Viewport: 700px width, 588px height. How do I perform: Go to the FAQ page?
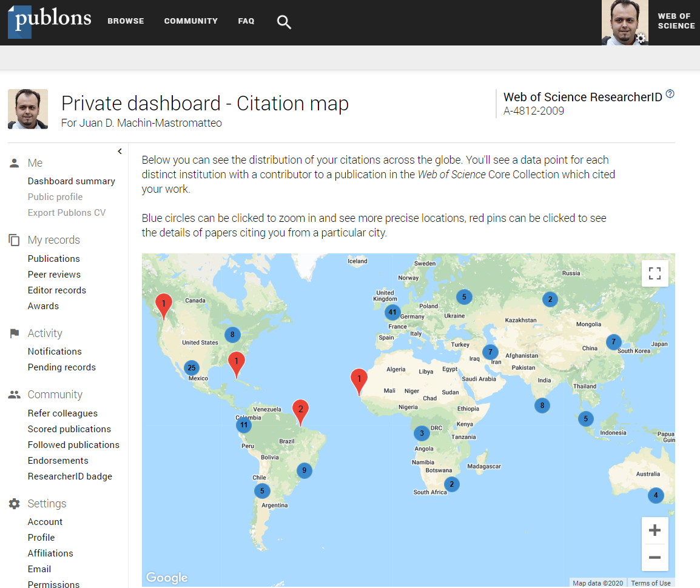(246, 21)
